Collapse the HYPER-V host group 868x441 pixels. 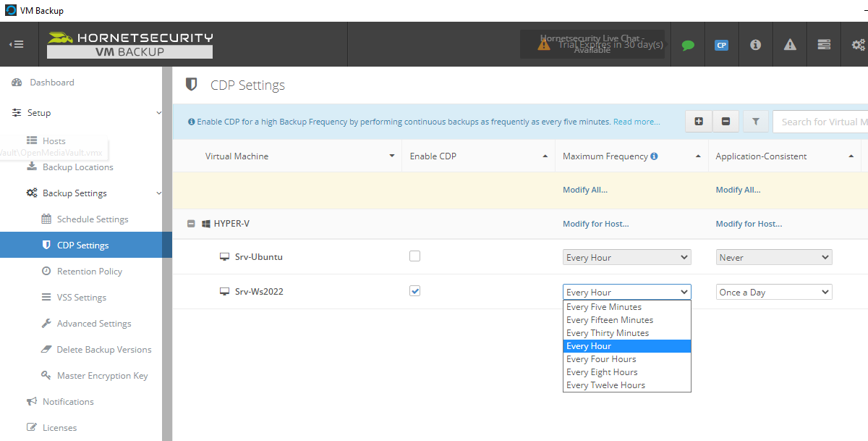click(x=191, y=224)
